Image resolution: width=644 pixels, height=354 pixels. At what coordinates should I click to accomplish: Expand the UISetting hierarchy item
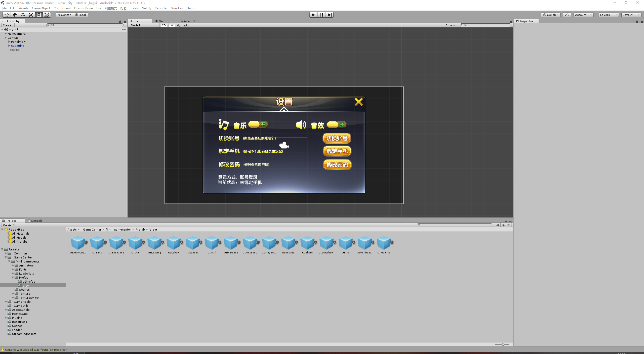tap(9, 46)
